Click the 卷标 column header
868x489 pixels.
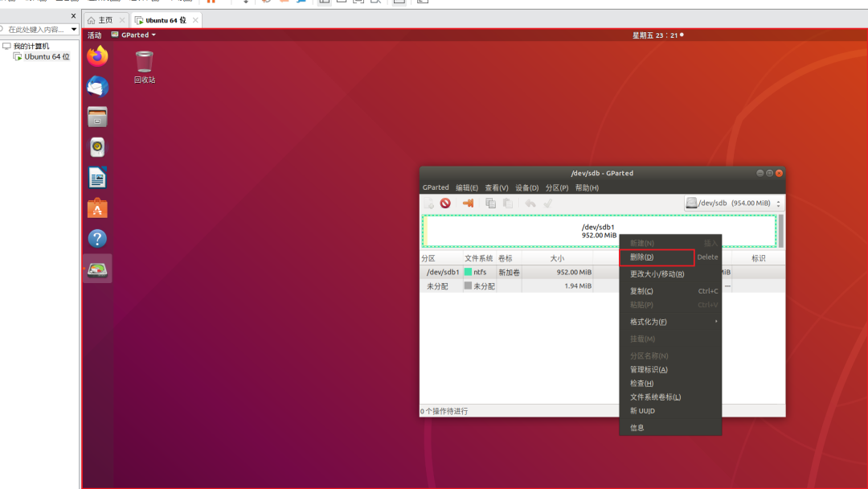point(509,259)
